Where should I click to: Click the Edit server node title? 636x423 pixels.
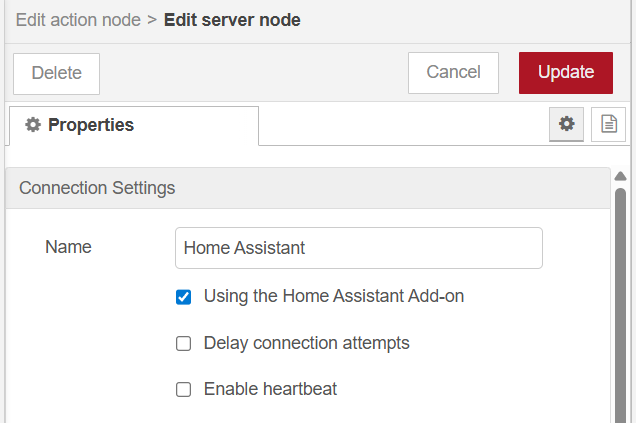tap(232, 20)
